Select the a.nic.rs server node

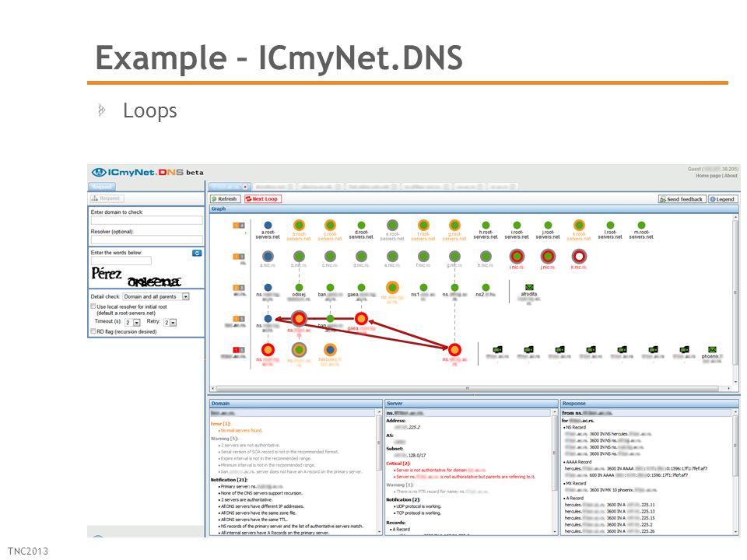pos(268,256)
